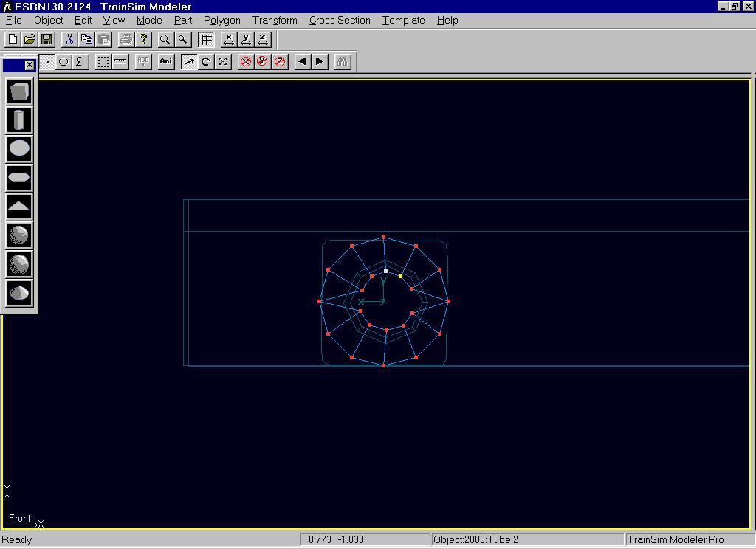Select the cylinder primitive shape tool
Screen dimensions: 756x549
(19, 120)
